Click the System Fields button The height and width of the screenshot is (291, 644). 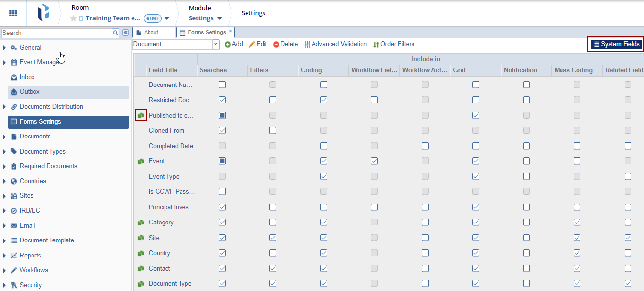click(616, 44)
